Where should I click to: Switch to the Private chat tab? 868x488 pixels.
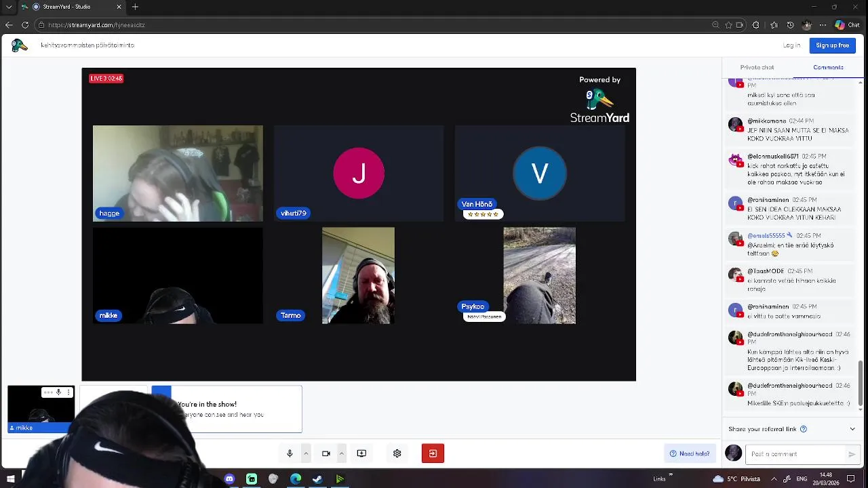[x=757, y=67]
